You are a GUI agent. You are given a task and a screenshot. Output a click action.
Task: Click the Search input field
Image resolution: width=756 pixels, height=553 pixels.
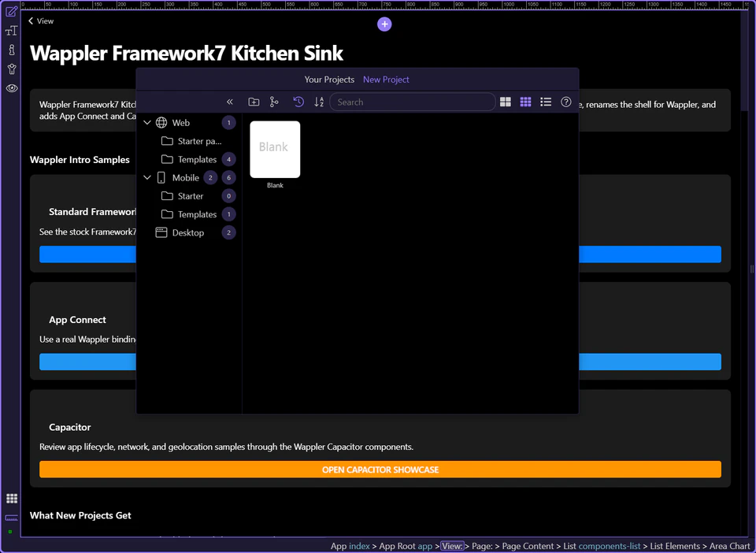point(412,102)
